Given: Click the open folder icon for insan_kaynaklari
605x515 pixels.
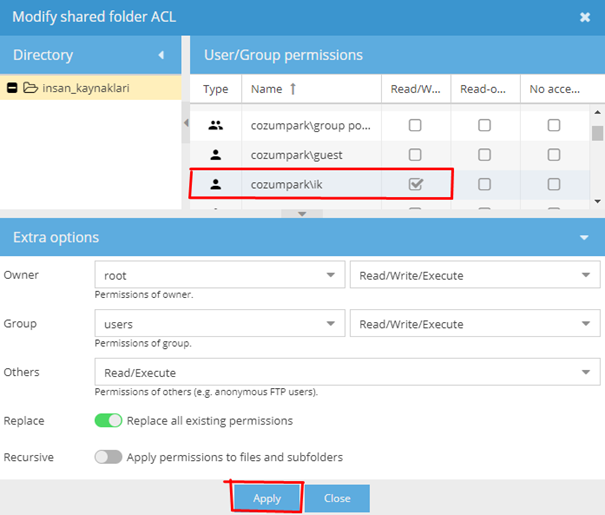Looking at the screenshot, I should pyautogui.click(x=30, y=88).
